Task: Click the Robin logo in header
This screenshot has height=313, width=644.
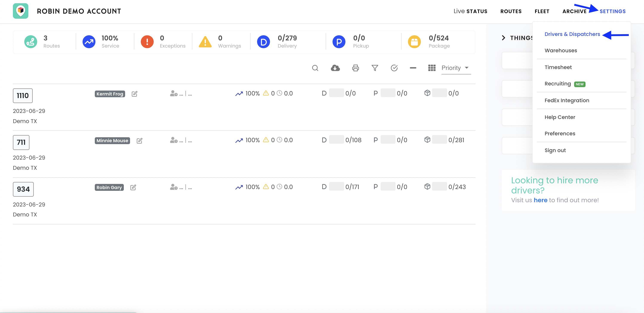Action: point(21,11)
